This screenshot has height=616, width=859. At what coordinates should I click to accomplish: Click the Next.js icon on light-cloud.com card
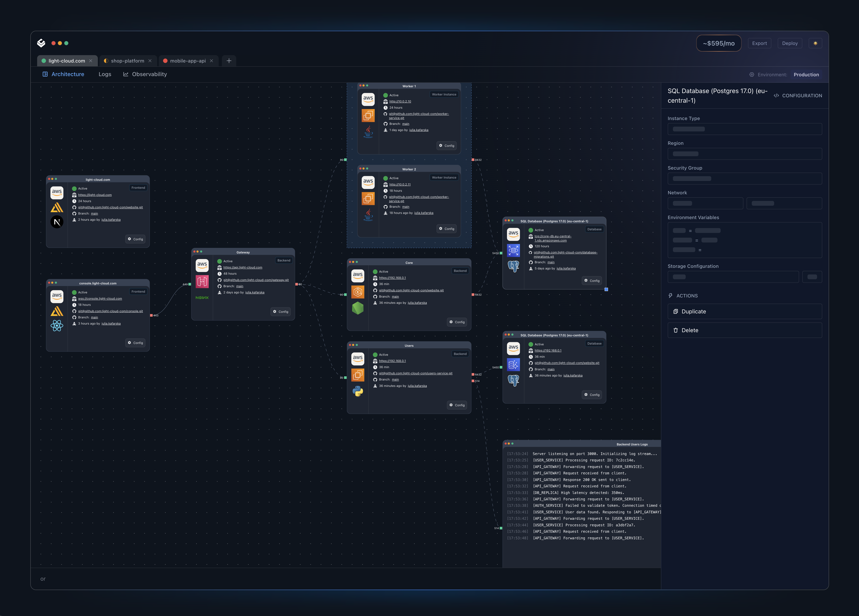pyautogui.click(x=57, y=222)
